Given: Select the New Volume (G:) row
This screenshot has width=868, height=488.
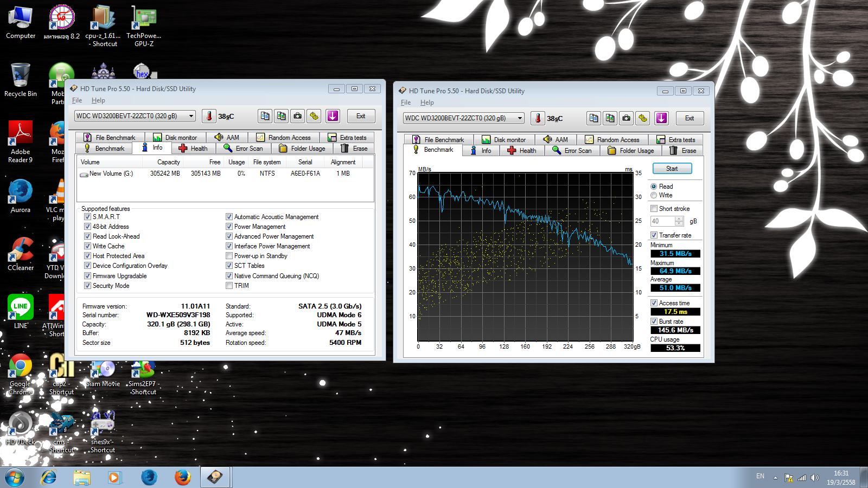Looking at the screenshot, I should (111, 174).
